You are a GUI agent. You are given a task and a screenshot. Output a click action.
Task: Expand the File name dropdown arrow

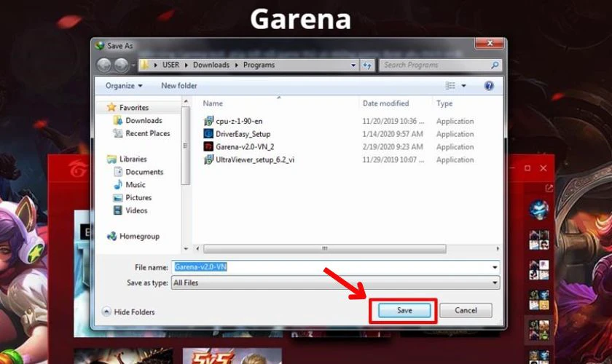click(495, 267)
